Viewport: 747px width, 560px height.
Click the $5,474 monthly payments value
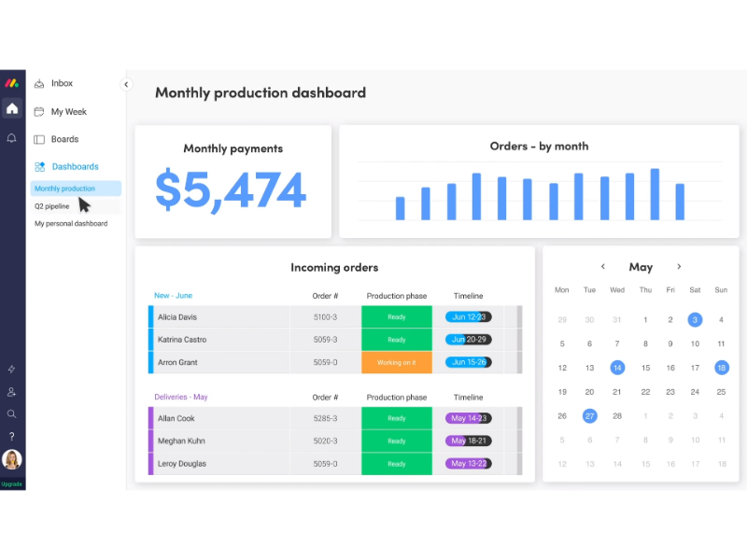click(231, 190)
